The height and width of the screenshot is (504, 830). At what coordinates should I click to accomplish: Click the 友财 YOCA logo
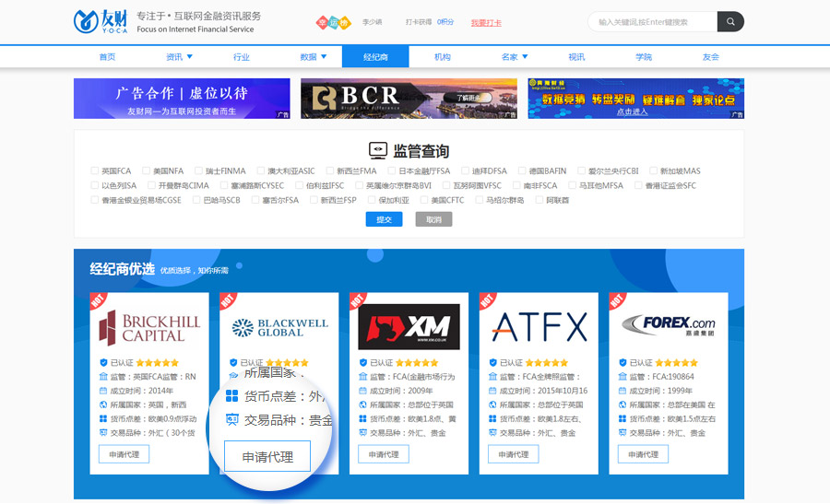pos(99,21)
